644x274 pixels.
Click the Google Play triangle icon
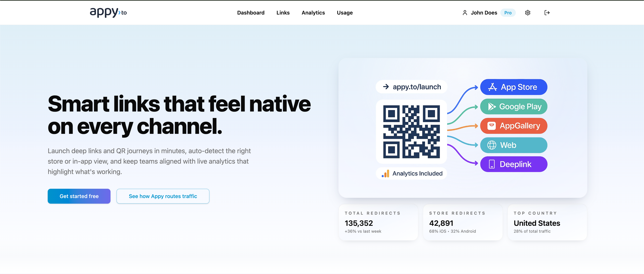point(492,107)
